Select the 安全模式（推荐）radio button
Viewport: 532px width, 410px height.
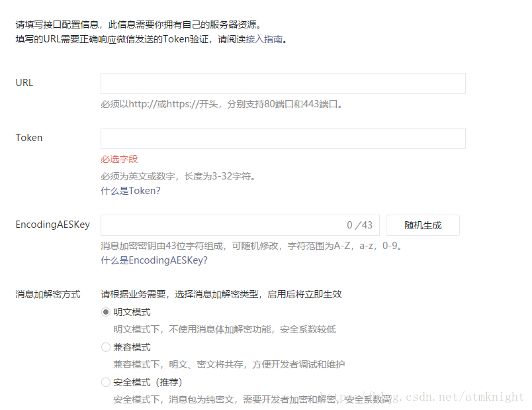tap(106, 382)
